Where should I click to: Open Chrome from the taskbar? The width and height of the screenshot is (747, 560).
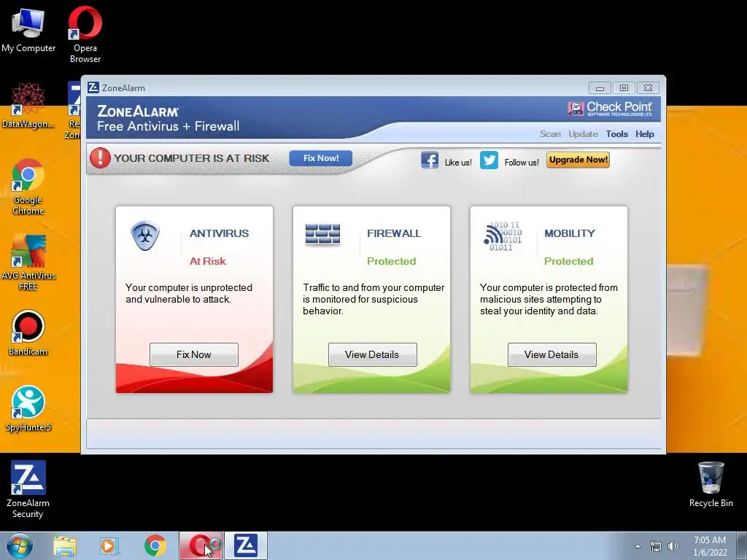coord(155,546)
